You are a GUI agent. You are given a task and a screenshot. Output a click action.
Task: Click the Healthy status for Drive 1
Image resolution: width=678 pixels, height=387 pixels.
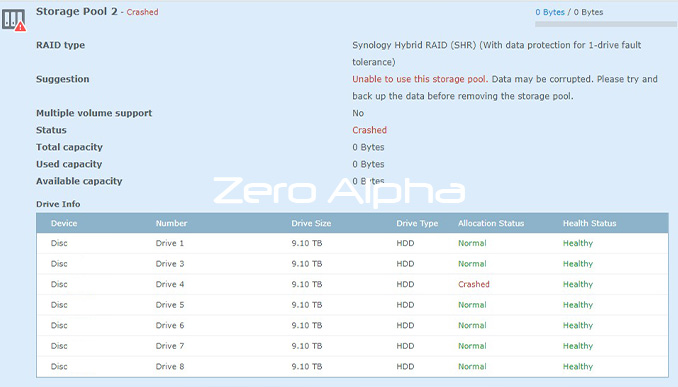tap(578, 243)
